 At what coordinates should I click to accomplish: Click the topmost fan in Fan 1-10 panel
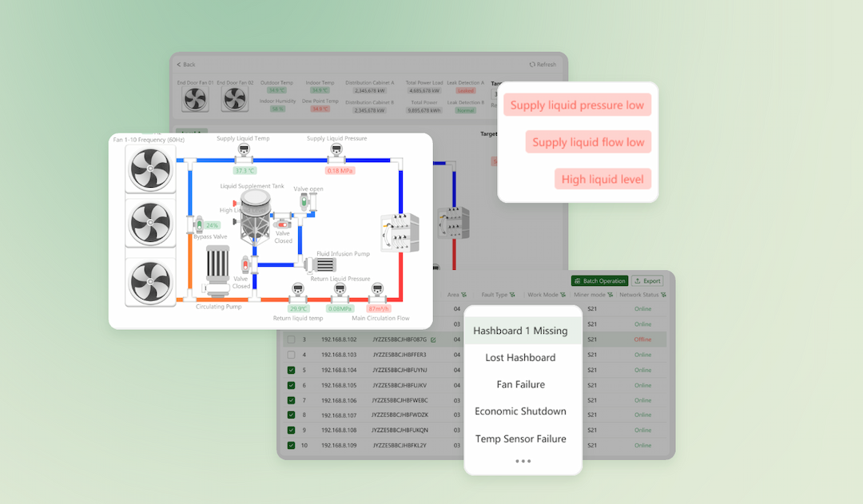(150, 169)
